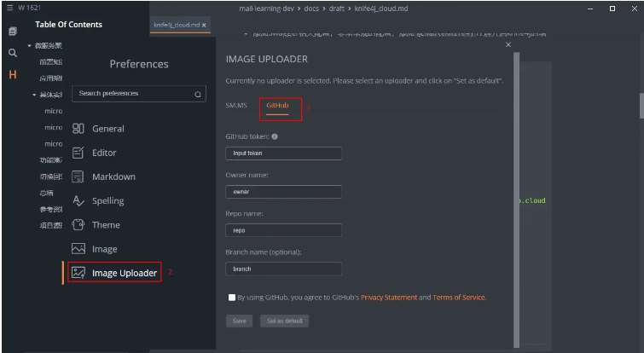Click the Theme preferences icon
This screenshot has width=644, height=353.
pos(78,225)
